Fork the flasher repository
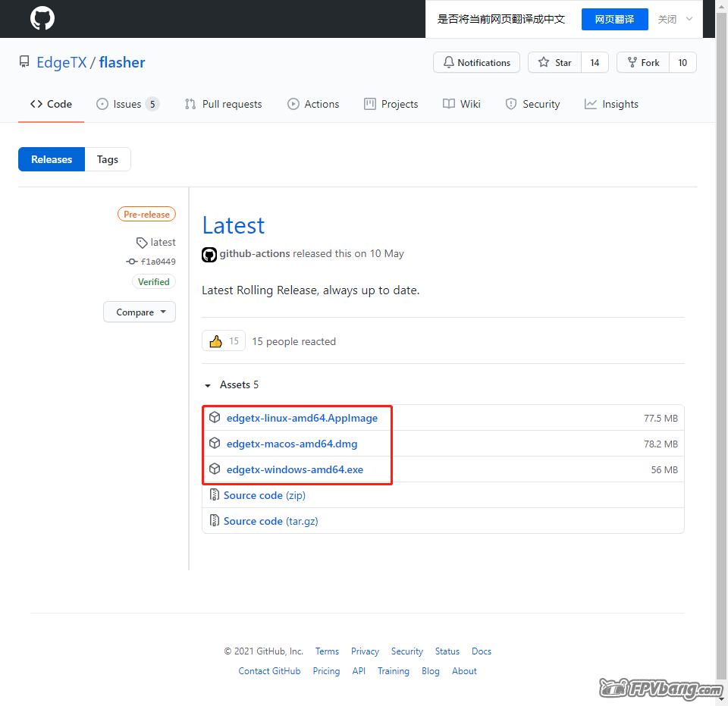The width and height of the screenshot is (728, 706). point(643,63)
